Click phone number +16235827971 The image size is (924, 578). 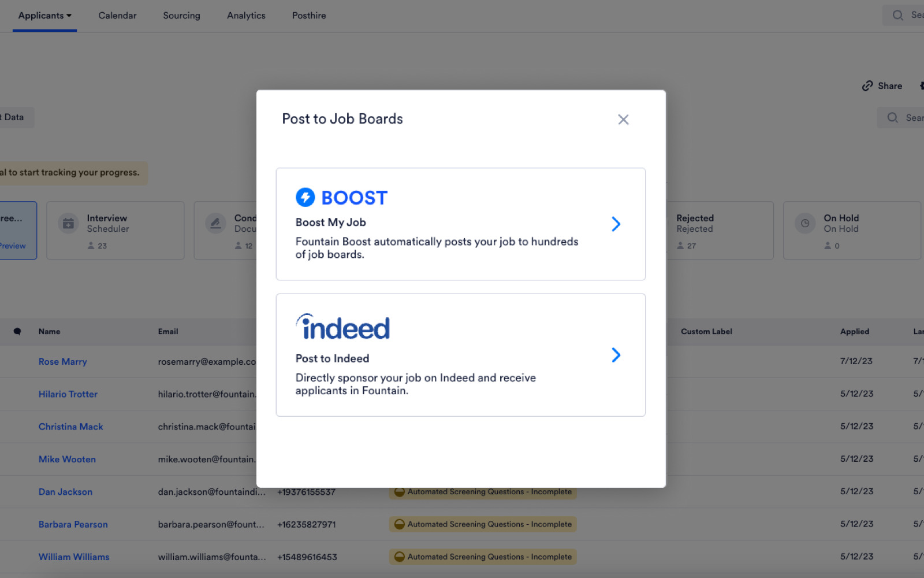[306, 524]
